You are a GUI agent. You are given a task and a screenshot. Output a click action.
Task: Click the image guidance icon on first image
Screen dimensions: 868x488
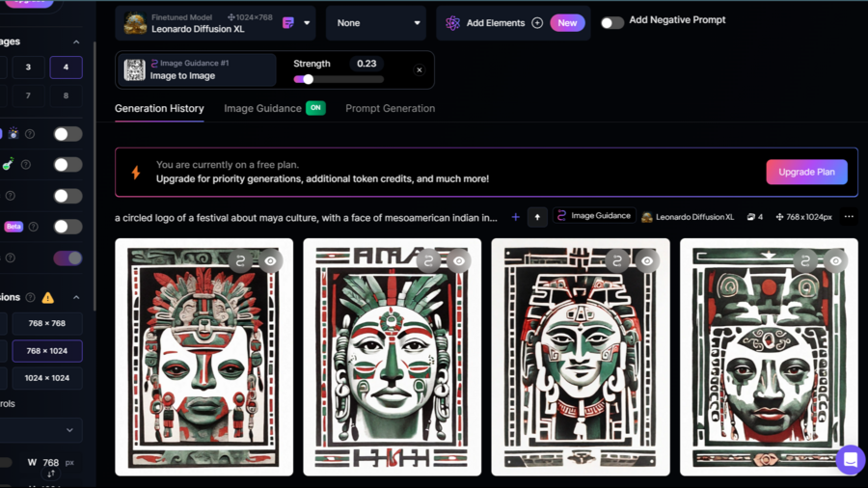241,260
